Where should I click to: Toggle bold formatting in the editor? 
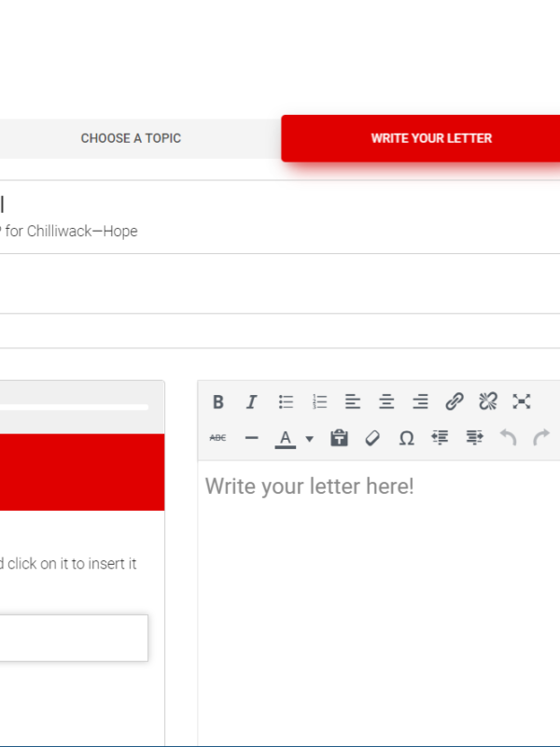point(218,402)
